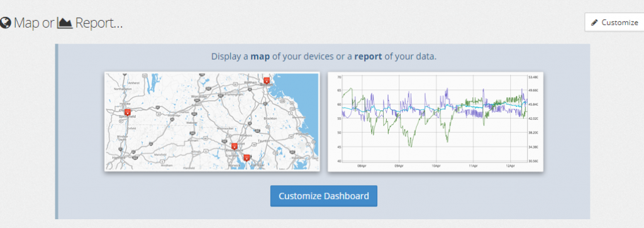
Task: Click the Customize Dashboard button
Action: (x=324, y=196)
